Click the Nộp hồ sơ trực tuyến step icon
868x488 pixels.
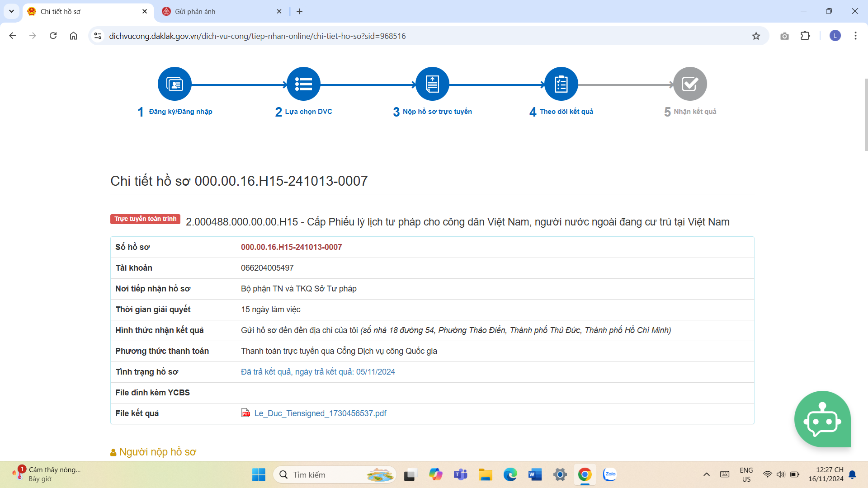(x=432, y=84)
